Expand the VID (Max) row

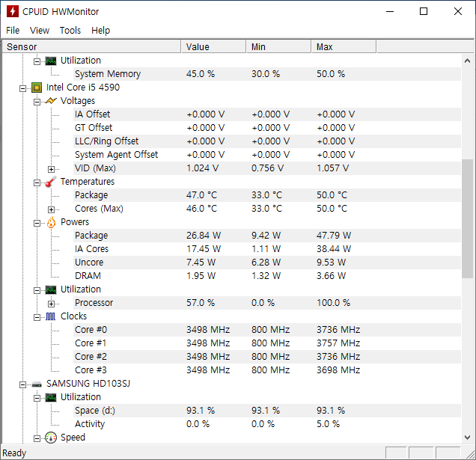pyautogui.click(x=52, y=169)
